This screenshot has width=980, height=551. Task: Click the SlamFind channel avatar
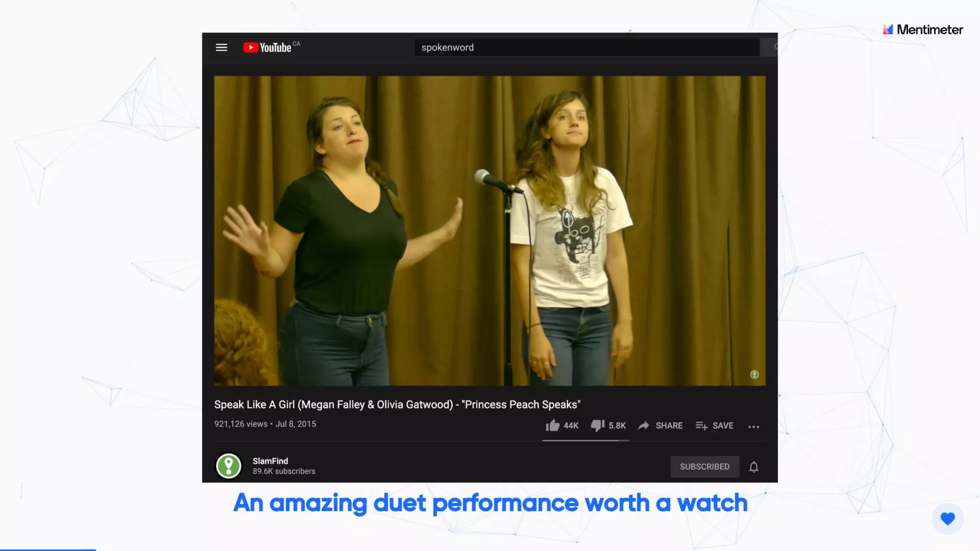tap(229, 466)
